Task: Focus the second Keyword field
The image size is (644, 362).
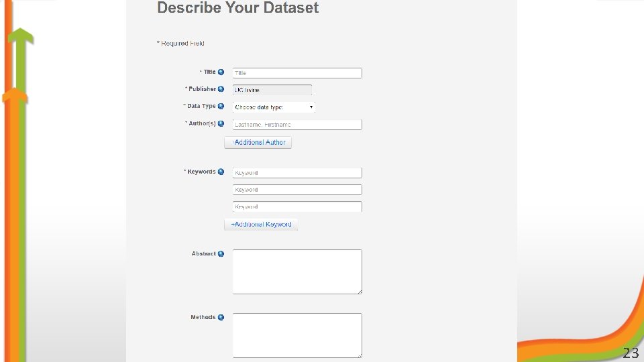Action: click(297, 190)
